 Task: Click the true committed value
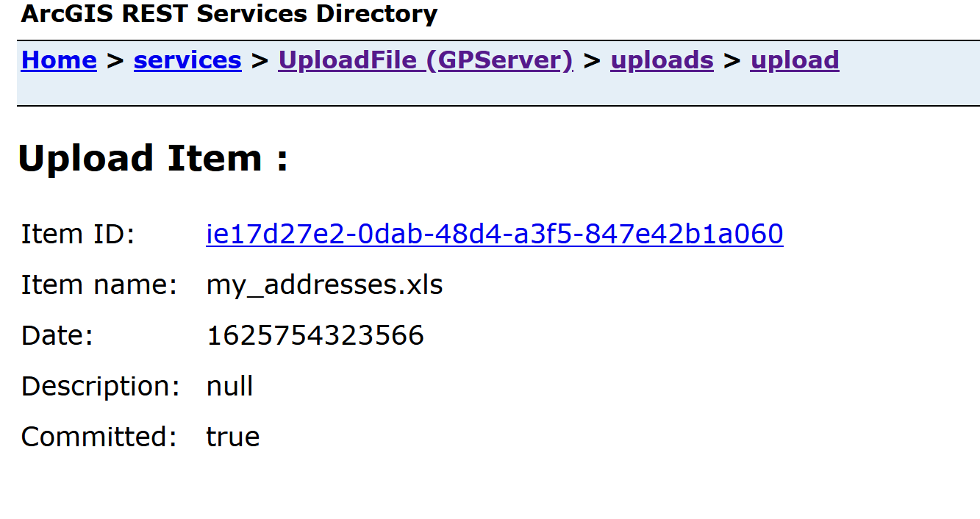point(232,437)
